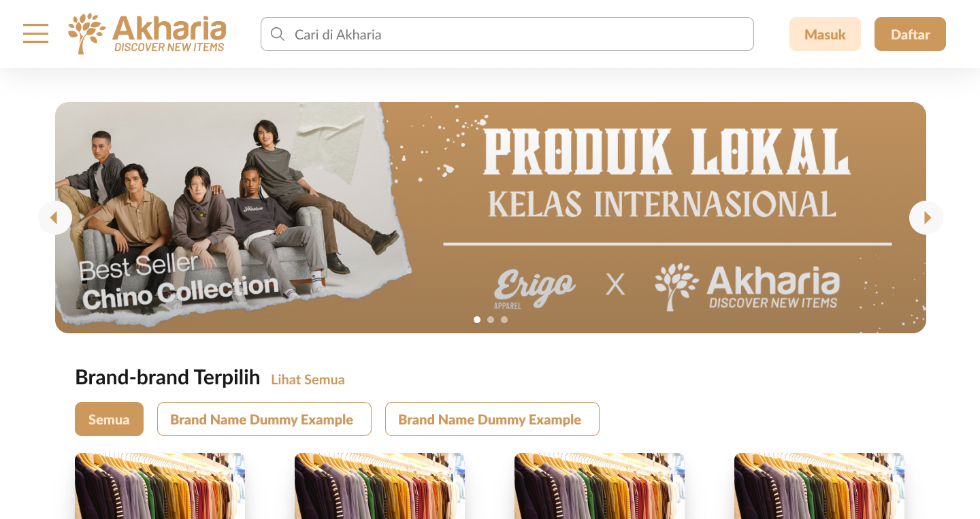Click the Erigo Apparel logo in banner
980x519 pixels.
pyautogui.click(x=535, y=288)
